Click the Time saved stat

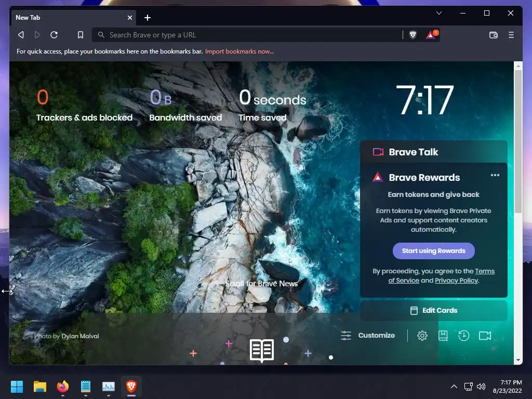tap(272, 105)
